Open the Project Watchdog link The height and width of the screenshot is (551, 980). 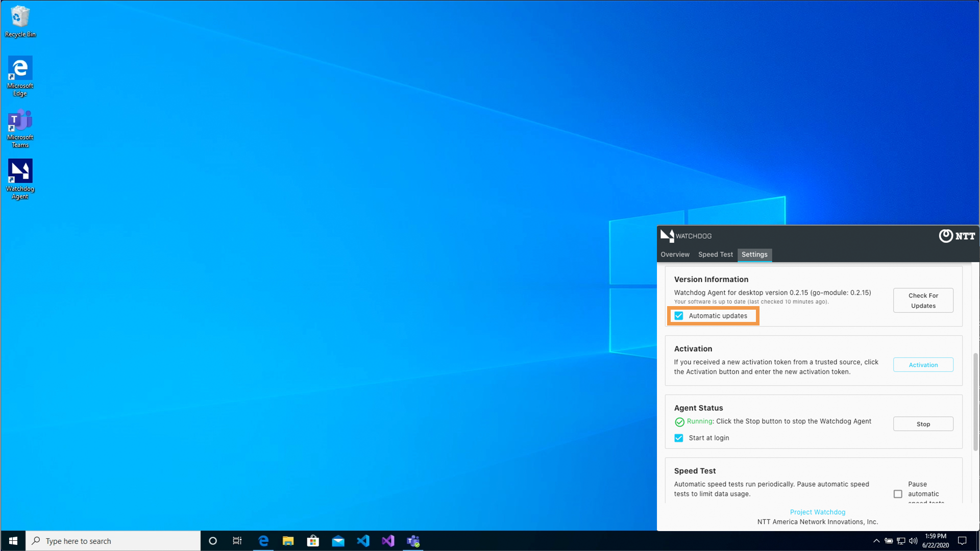coord(817,512)
